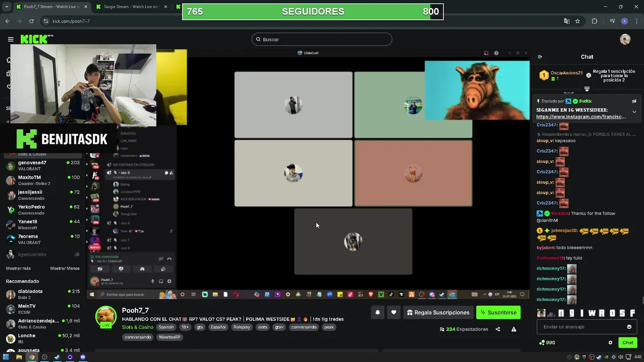The height and width of the screenshot is (362, 644).
Task: Open Lonche recommended channel
Action: click(42, 338)
